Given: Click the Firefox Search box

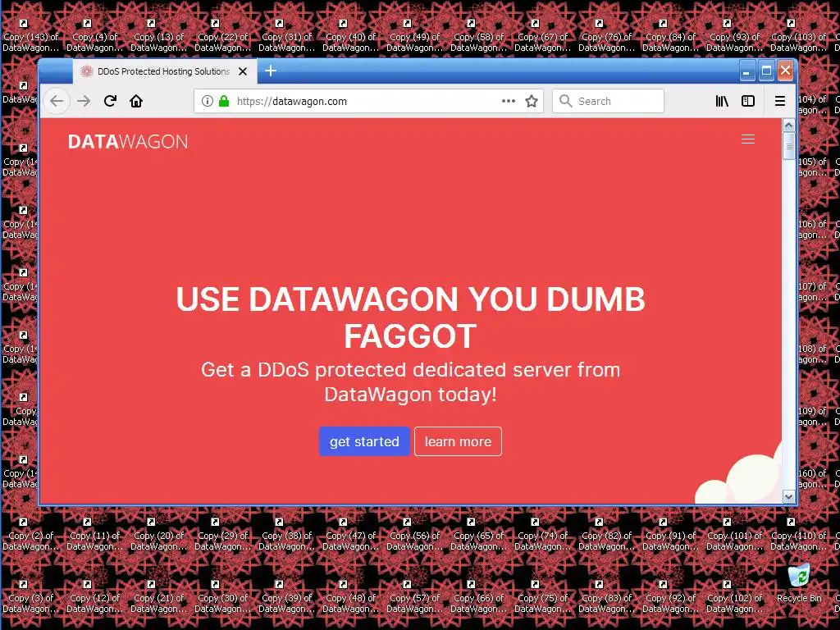Looking at the screenshot, I should pyautogui.click(x=608, y=101).
